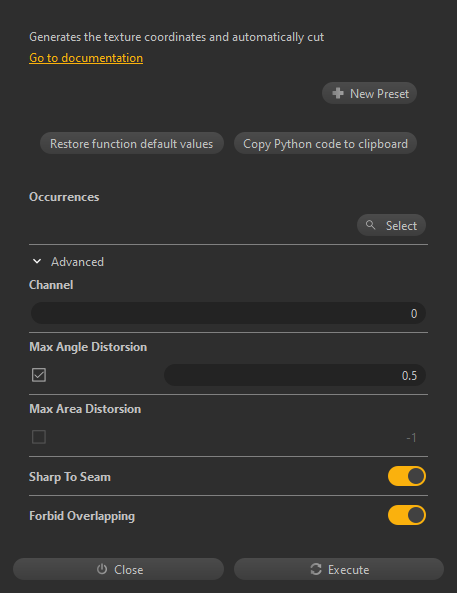This screenshot has width=457, height=593.
Task: Click the Channel value field
Action: click(x=228, y=313)
